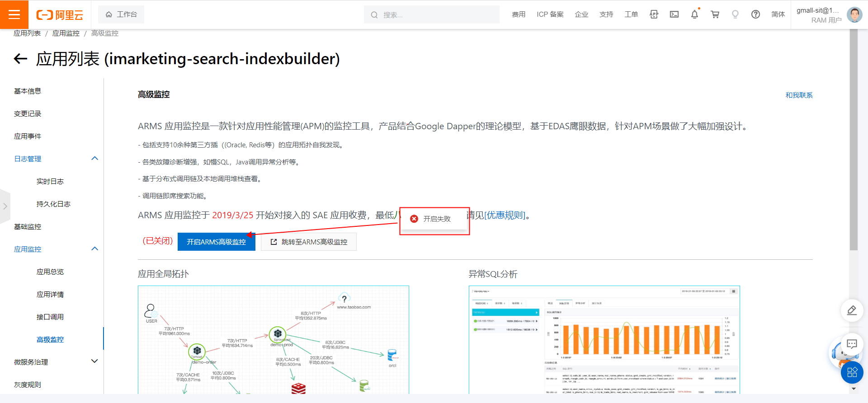
Task: Click the floating edit feedback pencil icon
Action: click(x=852, y=310)
